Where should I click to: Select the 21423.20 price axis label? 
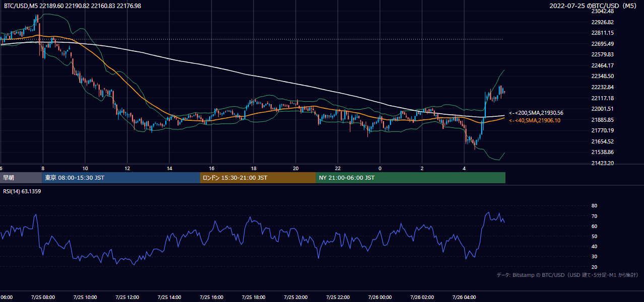click(603, 163)
